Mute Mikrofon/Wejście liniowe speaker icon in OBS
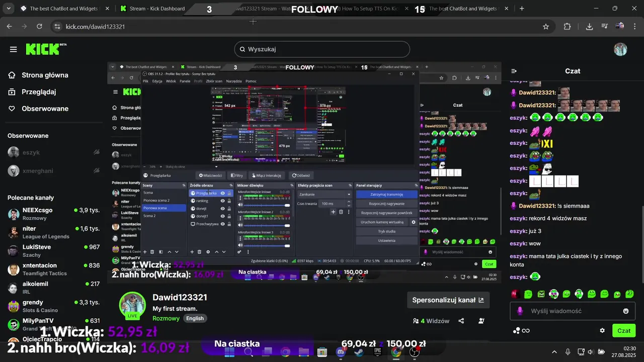 click(x=240, y=205)
